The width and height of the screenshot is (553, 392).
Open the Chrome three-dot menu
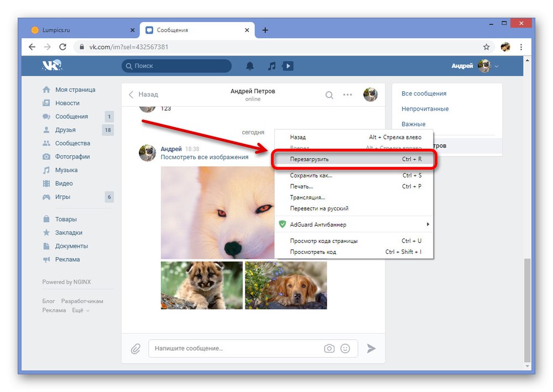521,47
